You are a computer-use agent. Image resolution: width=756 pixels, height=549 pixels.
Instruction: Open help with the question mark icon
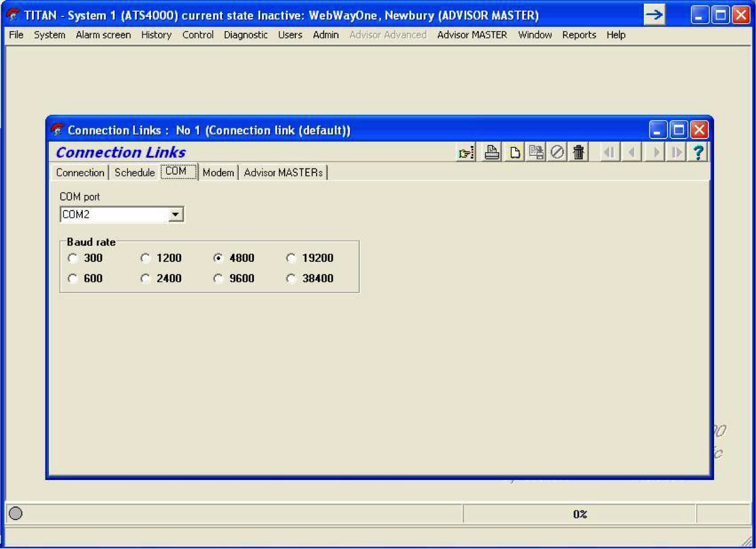tap(698, 152)
